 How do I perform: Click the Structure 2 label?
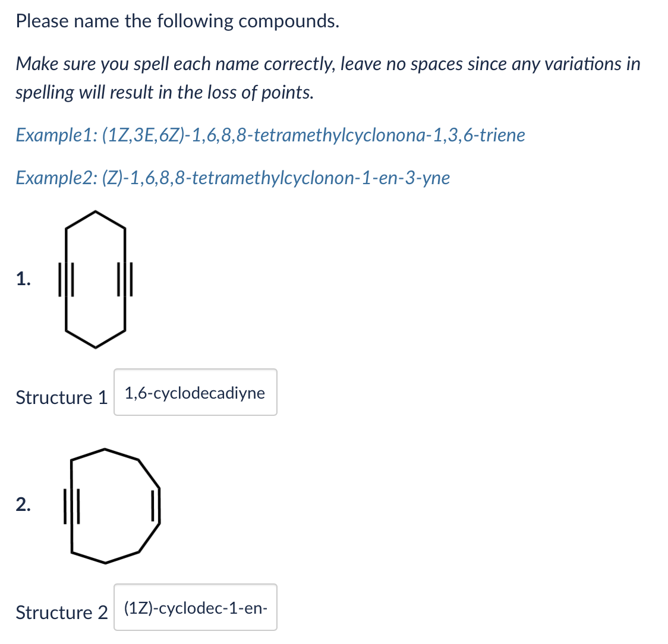[x=61, y=612]
